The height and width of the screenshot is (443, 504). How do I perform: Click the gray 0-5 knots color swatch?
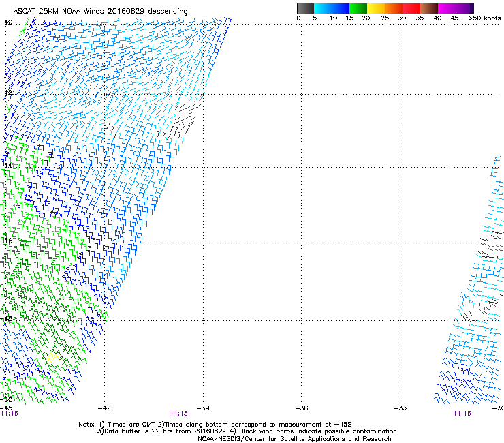pos(305,8)
